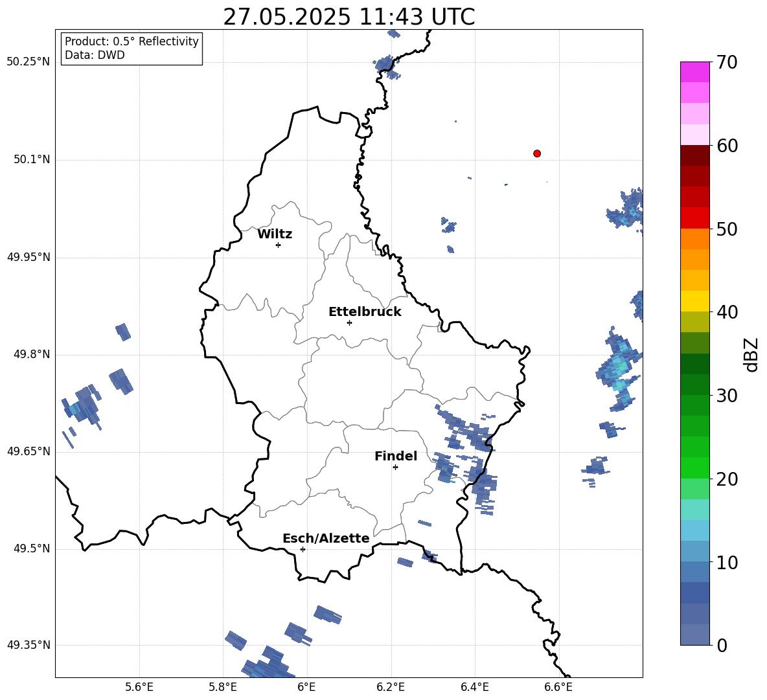Click the 6.4°E longitude label
This screenshot has height=700, width=767.
(474, 687)
